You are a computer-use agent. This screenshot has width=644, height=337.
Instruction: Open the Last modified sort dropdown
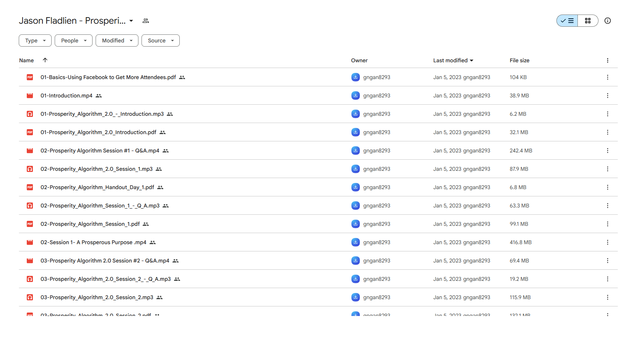[453, 60]
